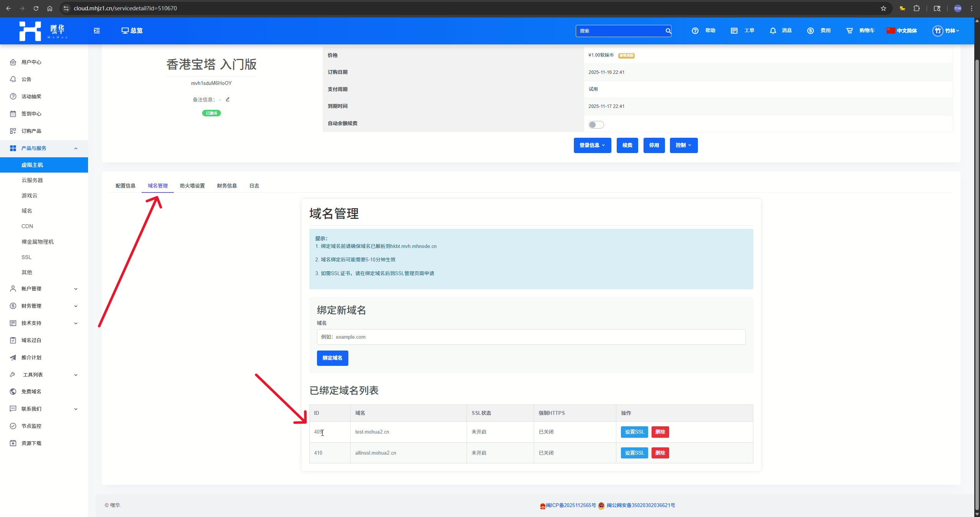Open the 登录信息 dropdown button
This screenshot has height=517, width=980.
point(592,145)
